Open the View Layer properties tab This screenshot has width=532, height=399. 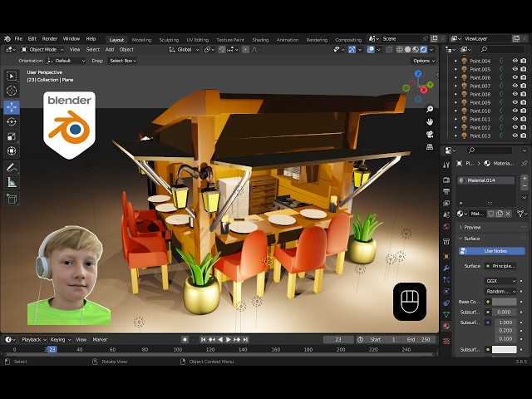(446, 203)
